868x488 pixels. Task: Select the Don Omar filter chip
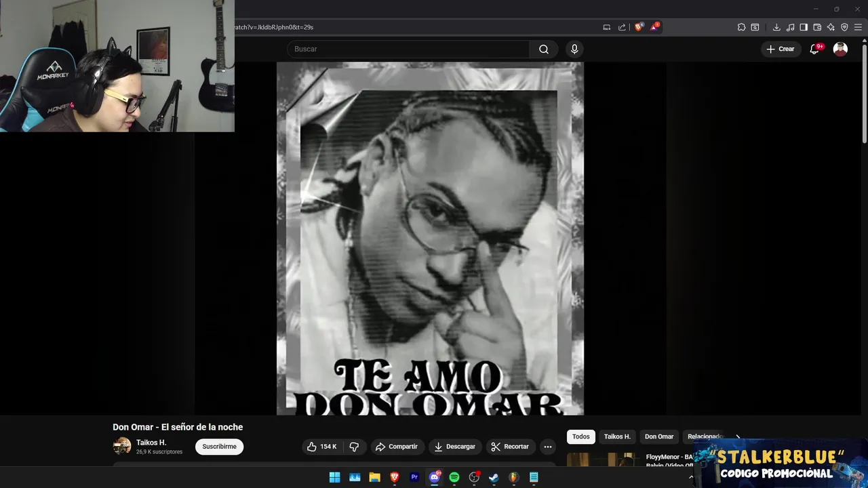659,436
